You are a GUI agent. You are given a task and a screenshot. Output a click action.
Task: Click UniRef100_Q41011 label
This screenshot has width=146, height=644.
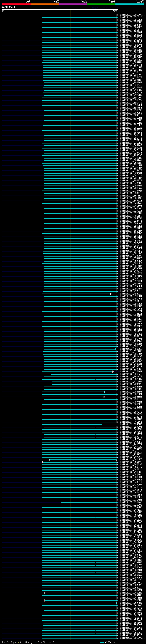click(x=131, y=175)
